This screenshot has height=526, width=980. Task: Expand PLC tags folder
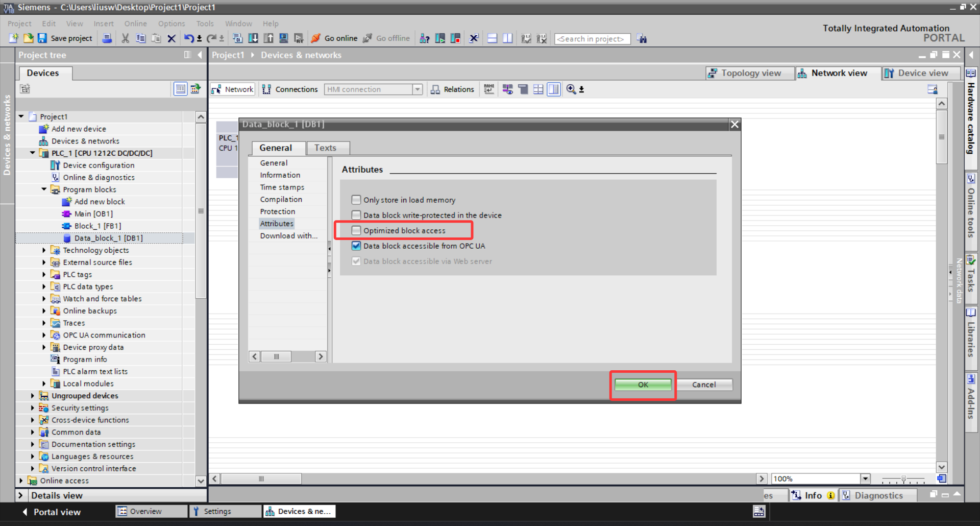click(x=44, y=274)
